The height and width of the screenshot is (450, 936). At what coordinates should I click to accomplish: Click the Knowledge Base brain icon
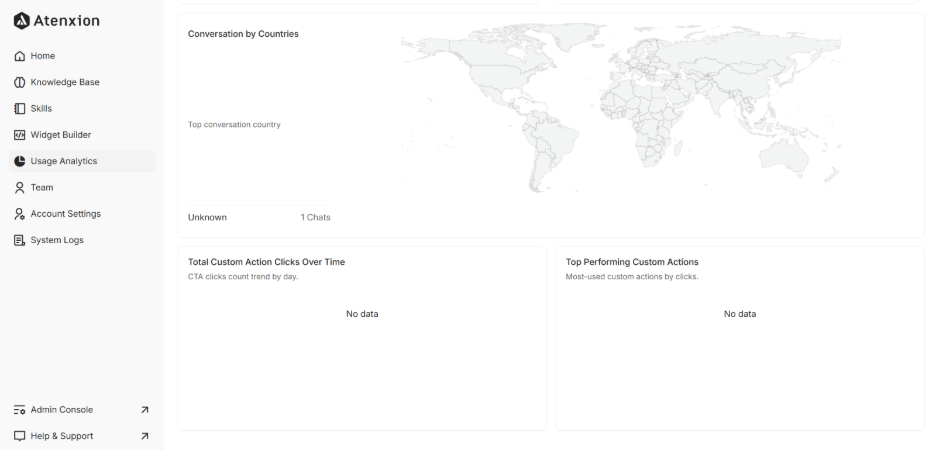[20, 82]
